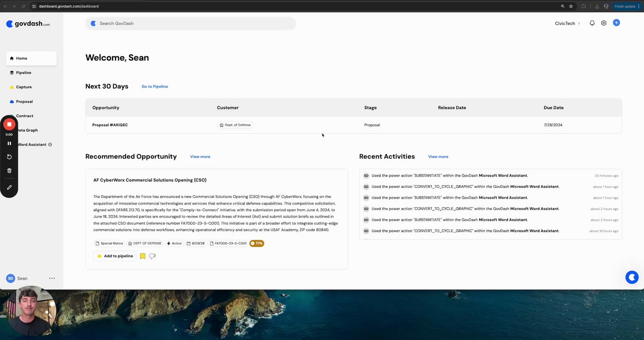Open the Sean user profile
Screen dimensions: 644x340
(22, 279)
